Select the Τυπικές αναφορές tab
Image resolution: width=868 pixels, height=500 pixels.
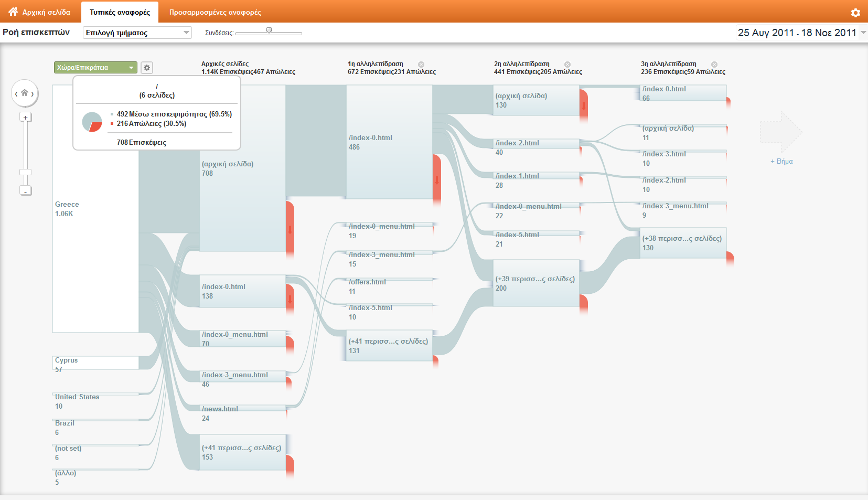point(120,12)
